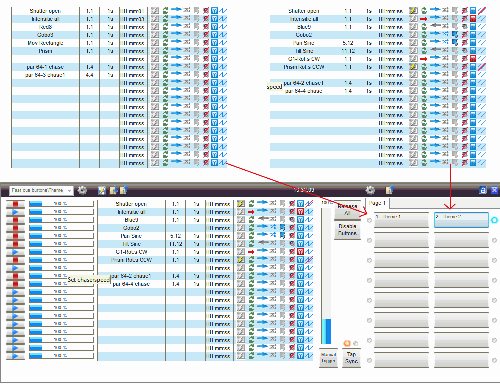
Task: Click the Release All button
Action: coord(347,210)
